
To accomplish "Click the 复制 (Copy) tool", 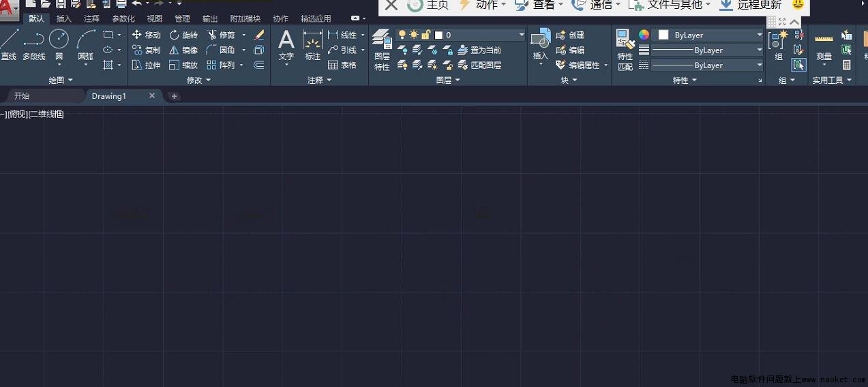I will point(146,50).
